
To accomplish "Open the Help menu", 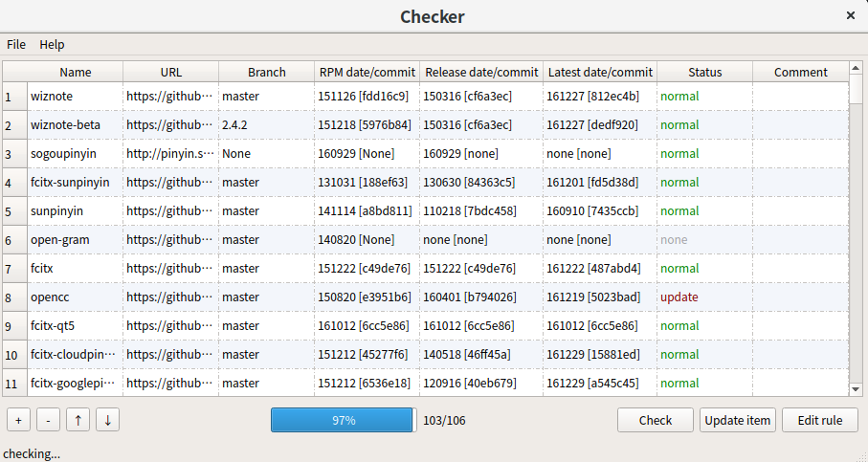I will (x=52, y=44).
